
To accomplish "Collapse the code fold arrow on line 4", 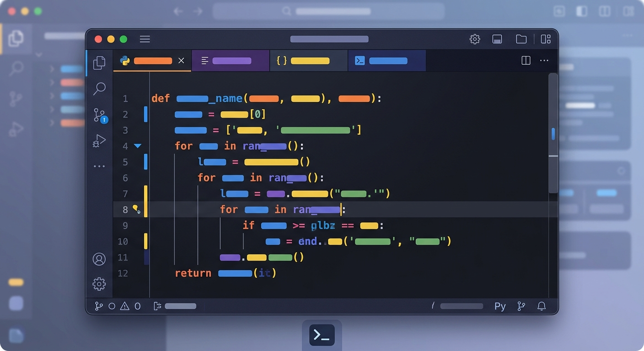I will click(137, 146).
